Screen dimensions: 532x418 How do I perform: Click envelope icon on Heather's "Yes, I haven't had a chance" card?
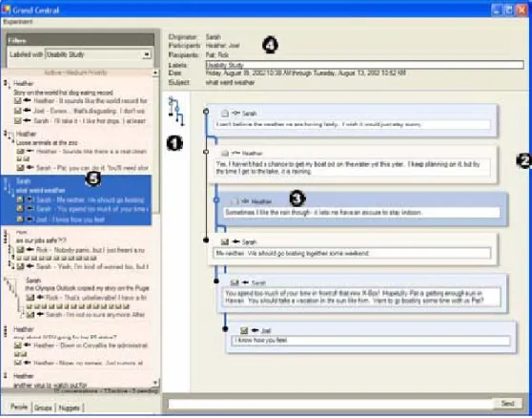(x=225, y=154)
